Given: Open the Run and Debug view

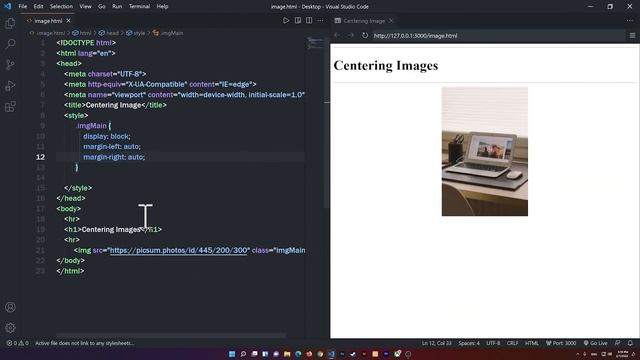Looking at the screenshot, I should (x=10, y=85).
